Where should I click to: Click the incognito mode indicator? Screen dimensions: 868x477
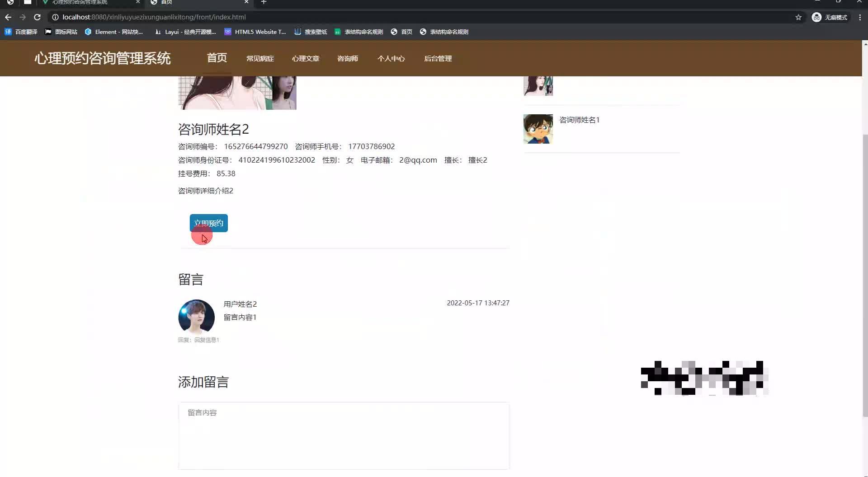[830, 17]
